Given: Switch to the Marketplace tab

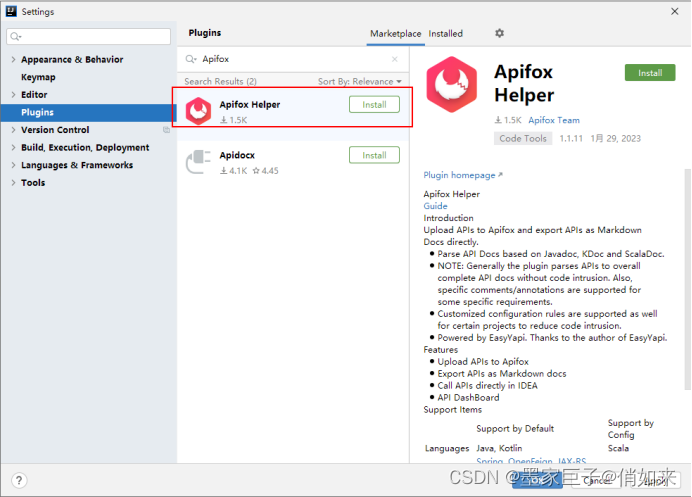Looking at the screenshot, I should pyautogui.click(x=395, y=34).
